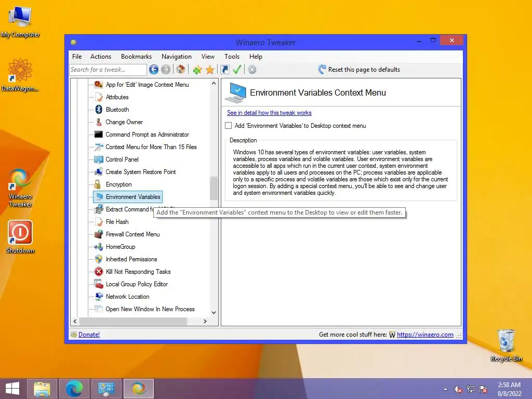Go to the home page icon
532x399 pixels.
coord(180,70)
